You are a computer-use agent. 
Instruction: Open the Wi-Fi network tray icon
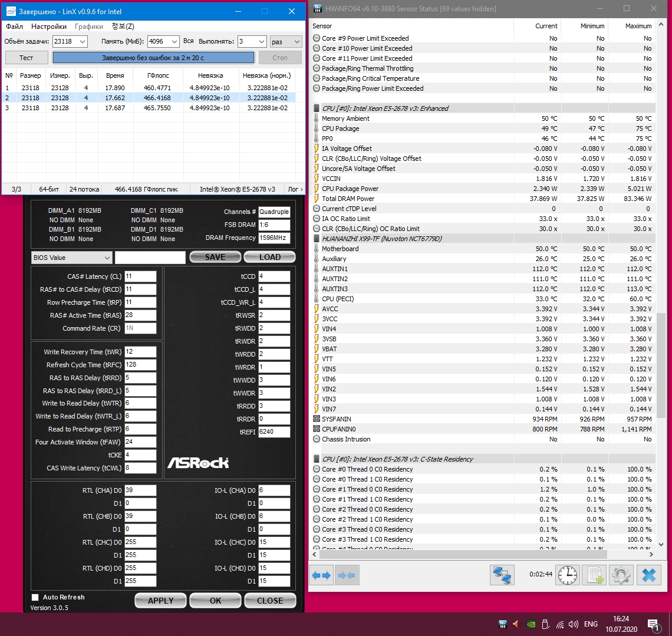point(560,624)
